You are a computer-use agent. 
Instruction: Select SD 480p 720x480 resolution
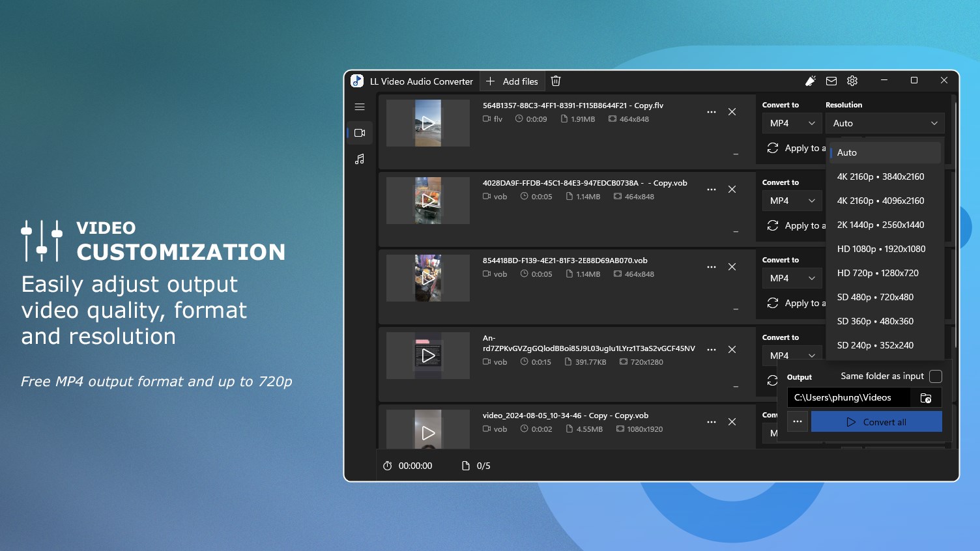point(885,297)
